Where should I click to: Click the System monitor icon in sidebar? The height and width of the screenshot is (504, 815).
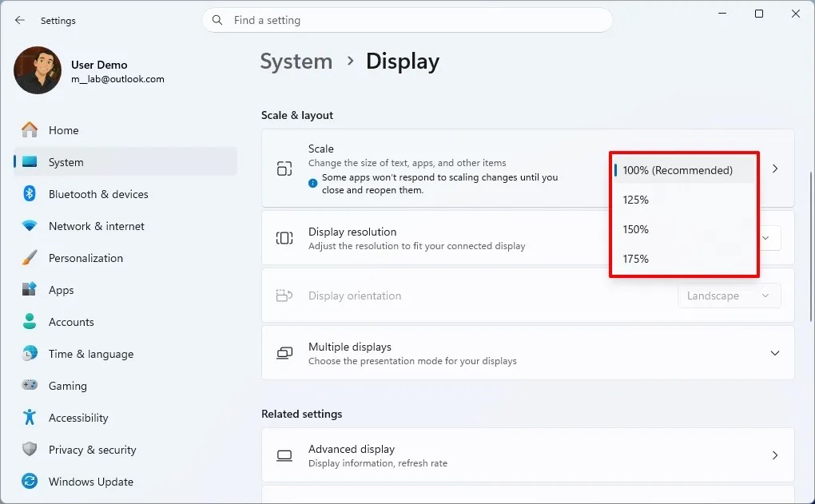click(30, 162)
